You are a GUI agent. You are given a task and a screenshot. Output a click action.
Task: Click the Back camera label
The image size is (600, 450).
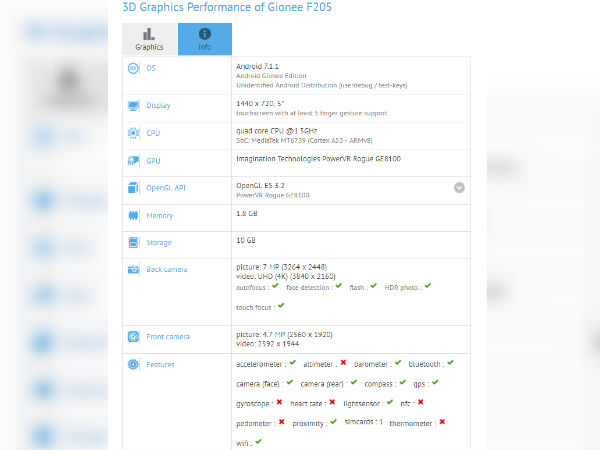[x=167, y=269]
